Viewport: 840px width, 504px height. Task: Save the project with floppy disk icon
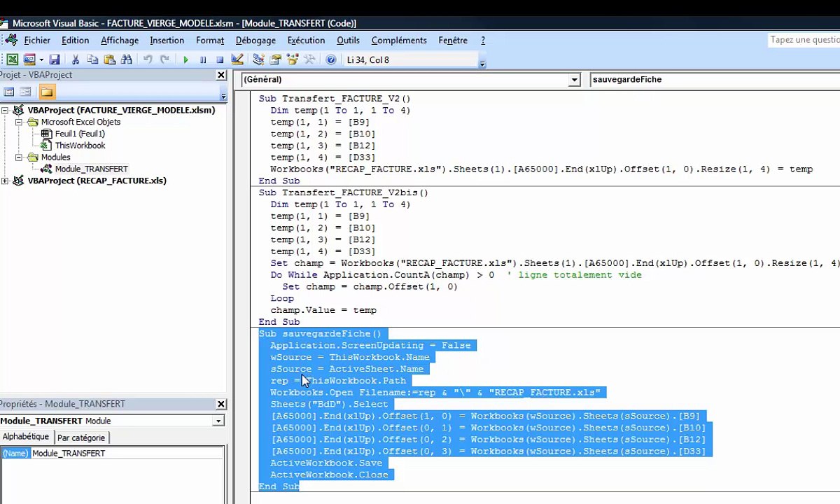[55, 60]
